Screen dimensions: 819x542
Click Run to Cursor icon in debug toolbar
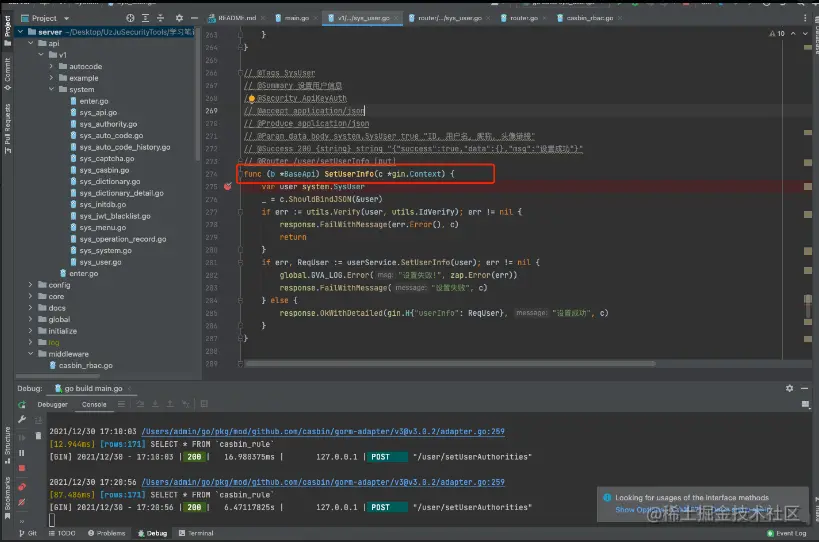(185, 404)
